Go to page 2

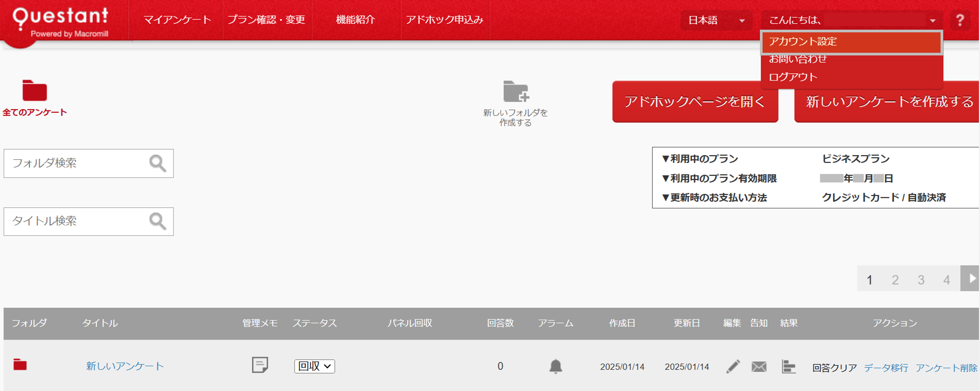pos(895,280)
